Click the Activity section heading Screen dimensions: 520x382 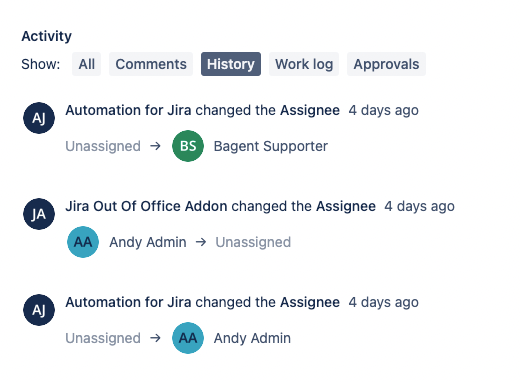point(47,36)
